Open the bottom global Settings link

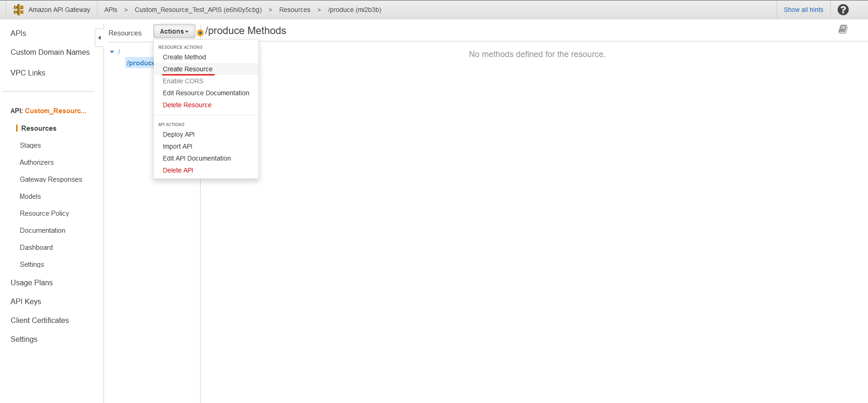coord(24,339)
